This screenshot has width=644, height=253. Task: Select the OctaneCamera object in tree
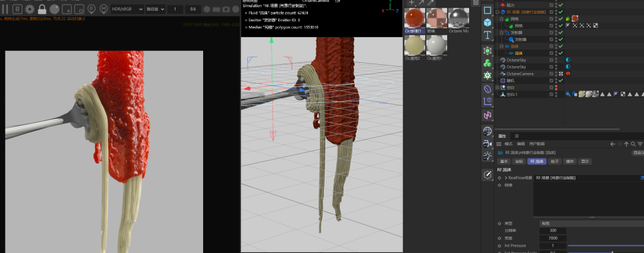[x=519, y=74]
